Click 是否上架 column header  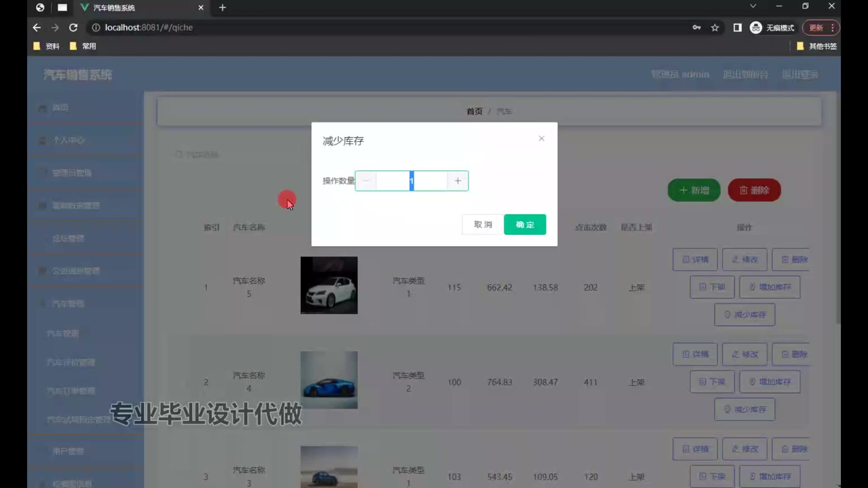coord(636,227)
